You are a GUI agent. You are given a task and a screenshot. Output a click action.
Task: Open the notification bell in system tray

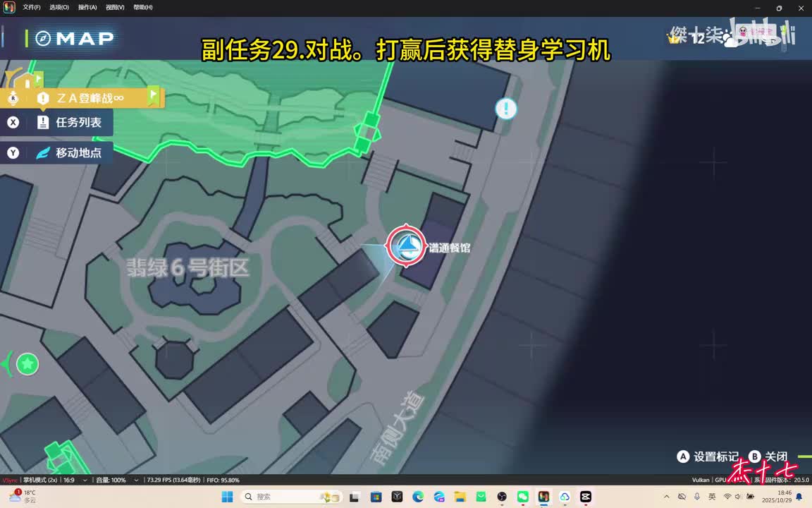click(x=799, y=497)
